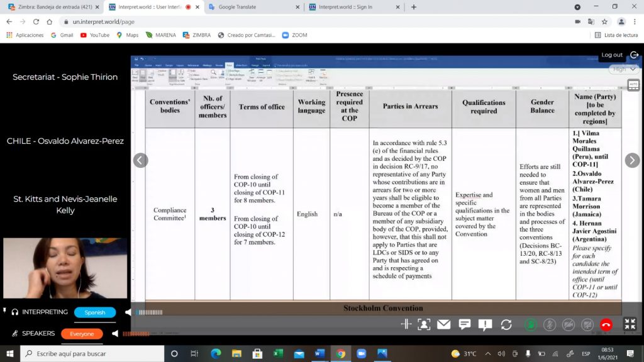Click the red hang-up call button
This screenshot has width=644, height=362.
[606, 324]
